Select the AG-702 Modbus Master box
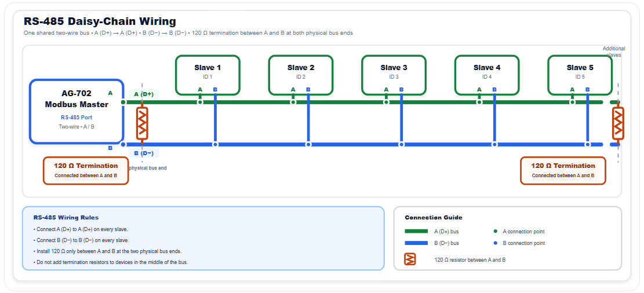 (77, 111)
